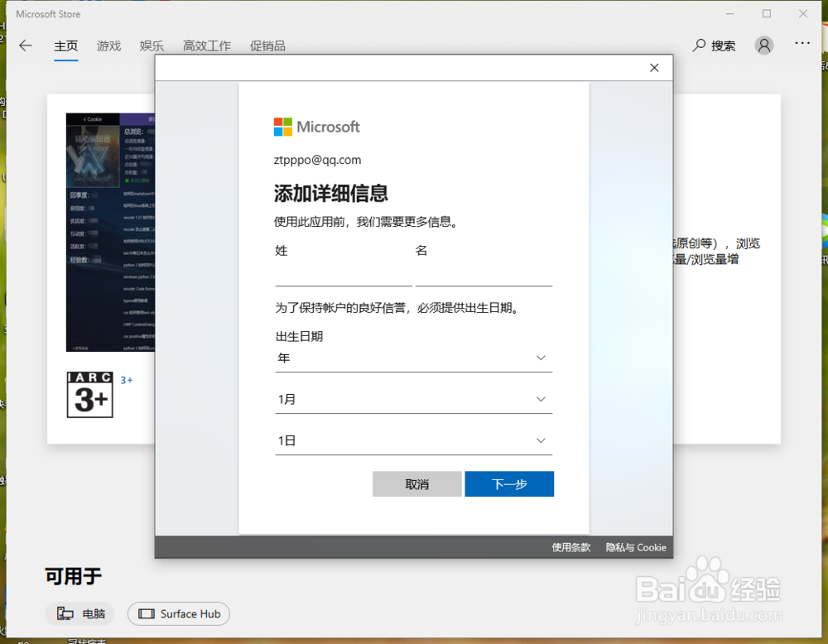The width and height of the screenshot is (828, 644).
Task: Click the 下一步 button
Action: (x=509, y=483)
